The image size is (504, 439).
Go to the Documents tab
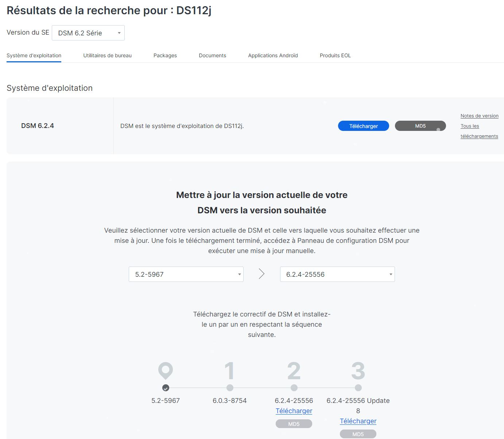click(x=213, y=55)
